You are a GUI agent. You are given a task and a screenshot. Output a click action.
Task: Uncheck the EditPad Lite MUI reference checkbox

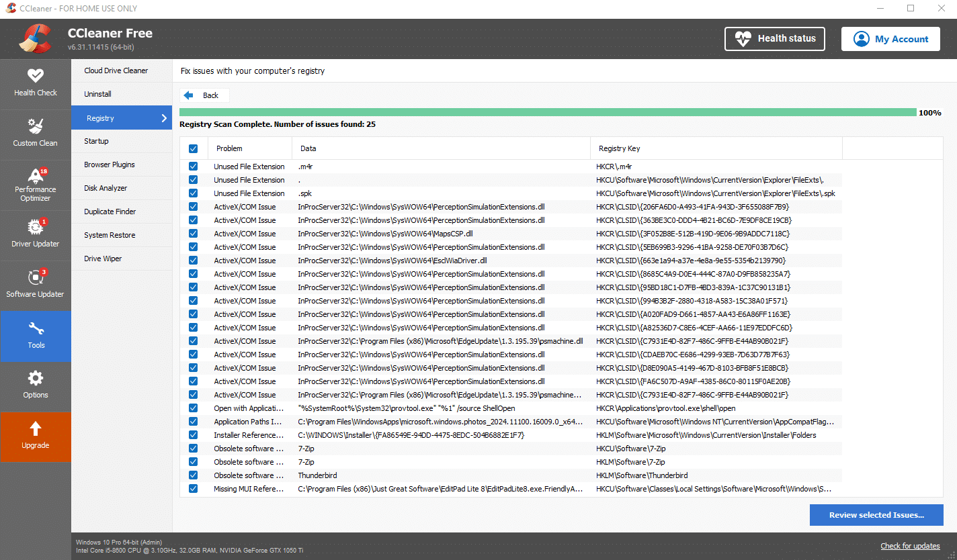[x=194, y=489]
